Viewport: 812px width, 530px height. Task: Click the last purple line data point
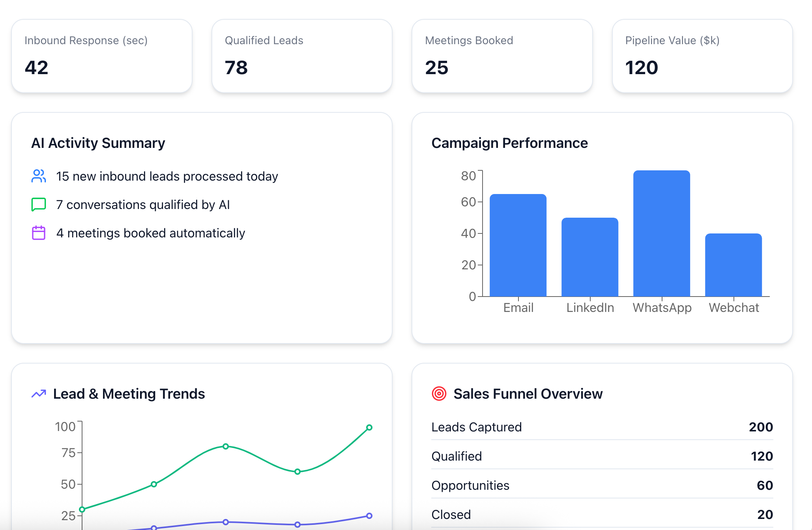point(369,516)
